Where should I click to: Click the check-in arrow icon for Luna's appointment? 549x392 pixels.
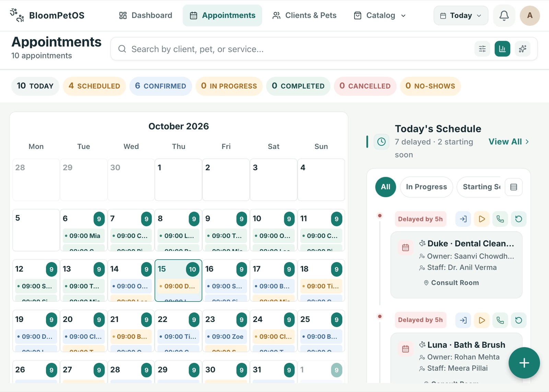click(x=463, y=320)
